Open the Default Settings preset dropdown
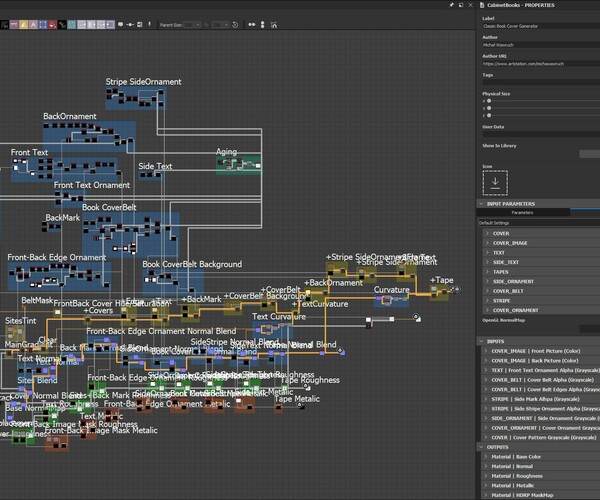 [x=539, y=223]
